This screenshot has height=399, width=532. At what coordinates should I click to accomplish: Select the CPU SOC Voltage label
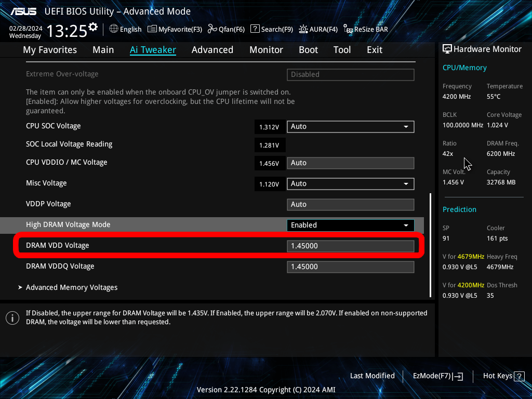point(54,126)
